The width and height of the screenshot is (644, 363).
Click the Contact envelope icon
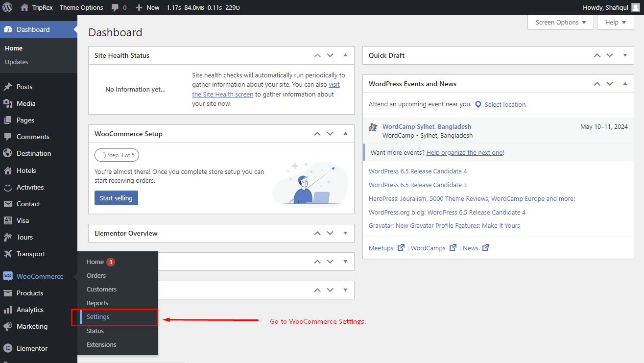pos(8,204)
